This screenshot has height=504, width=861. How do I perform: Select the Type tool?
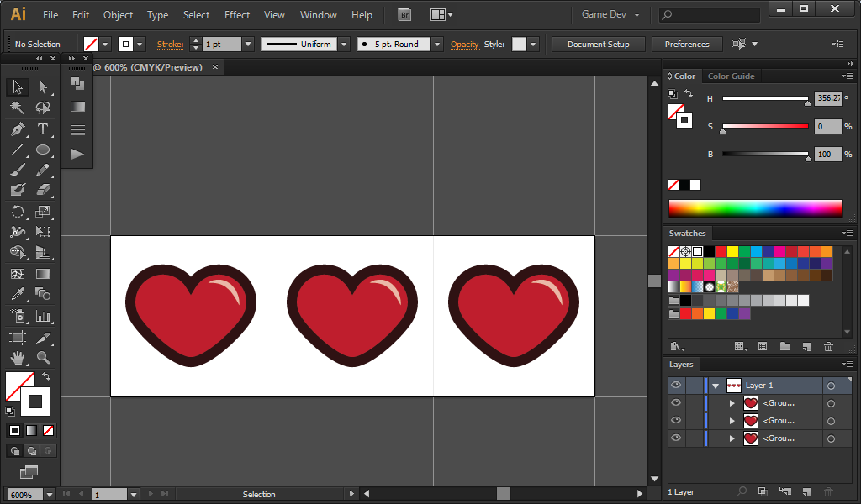coord(43,129)
